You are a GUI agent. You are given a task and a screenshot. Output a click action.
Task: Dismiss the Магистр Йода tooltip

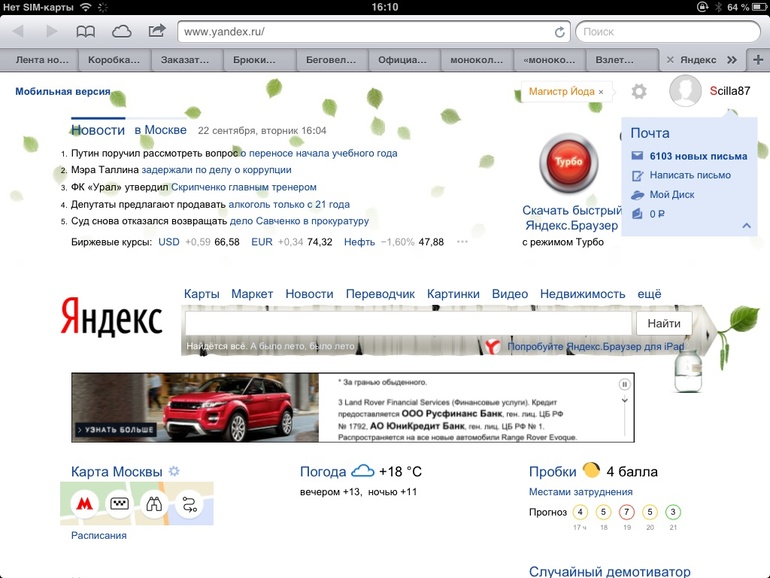[602, 92]
